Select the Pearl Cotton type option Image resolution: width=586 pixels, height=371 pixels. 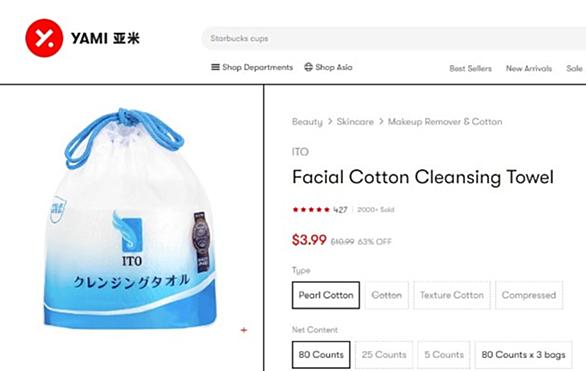pyautogui.click(x=326, y=295)
